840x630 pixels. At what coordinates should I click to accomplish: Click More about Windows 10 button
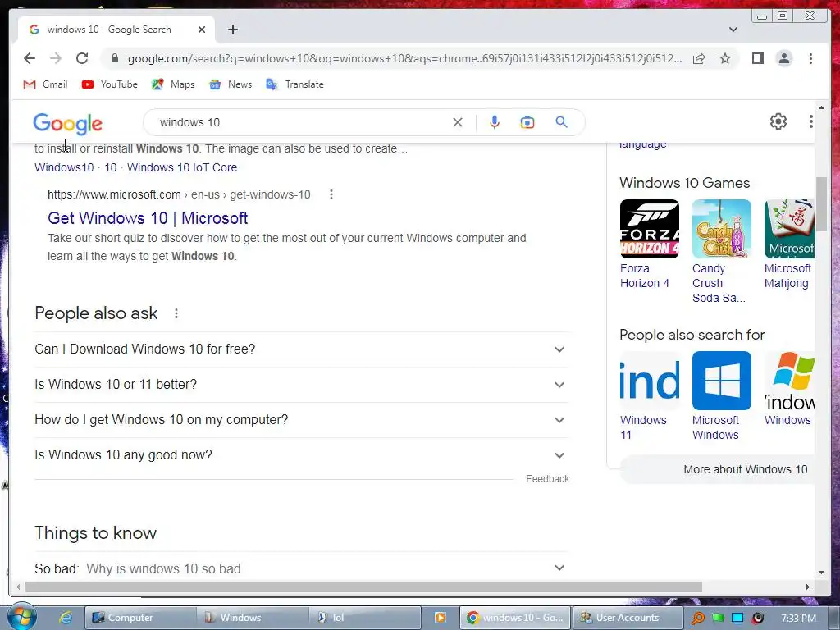click(717, 469)
